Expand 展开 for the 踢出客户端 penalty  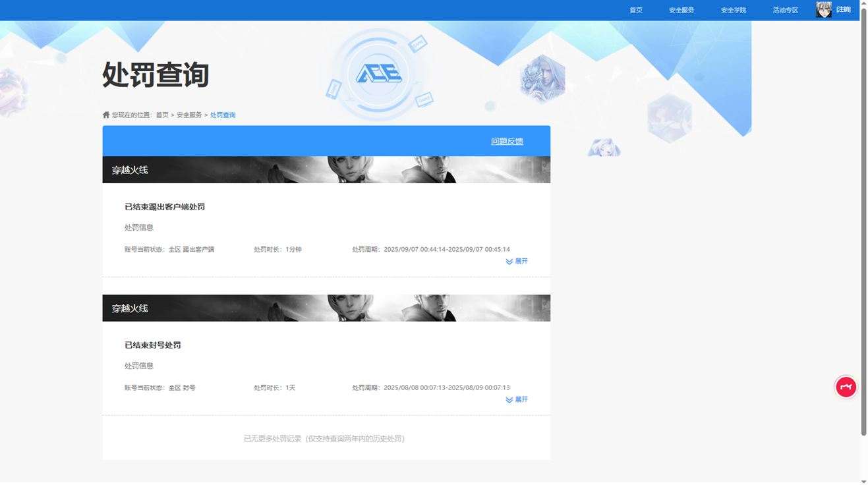[x=517, y=262]
